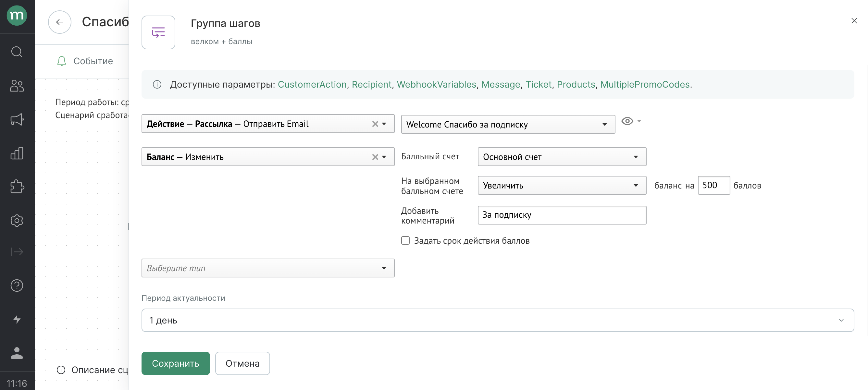Viewport: 868px width, 390px height.
Task: Clear the Send Email action selection
Action: click(x=375, y=124)
